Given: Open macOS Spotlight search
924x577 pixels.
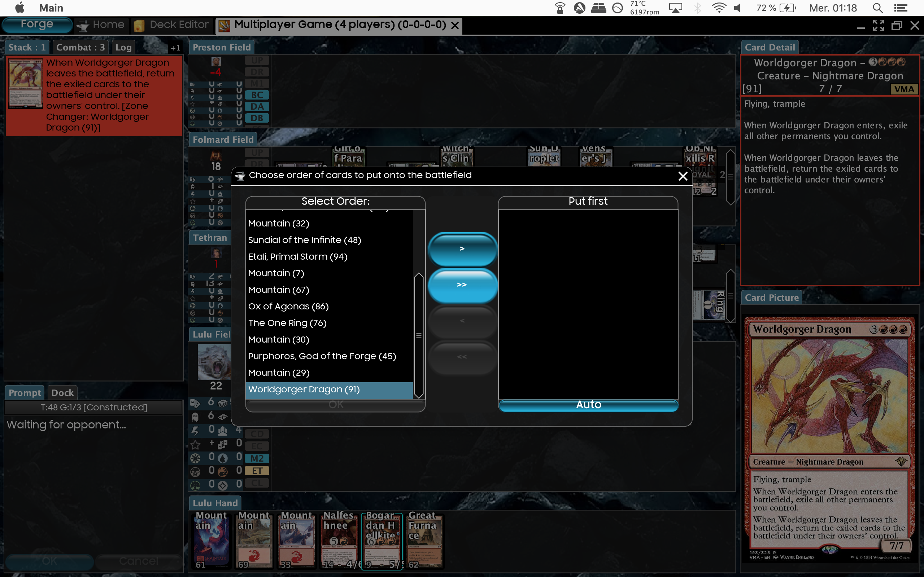Looking at the screenshot, I should click(878, 8).
